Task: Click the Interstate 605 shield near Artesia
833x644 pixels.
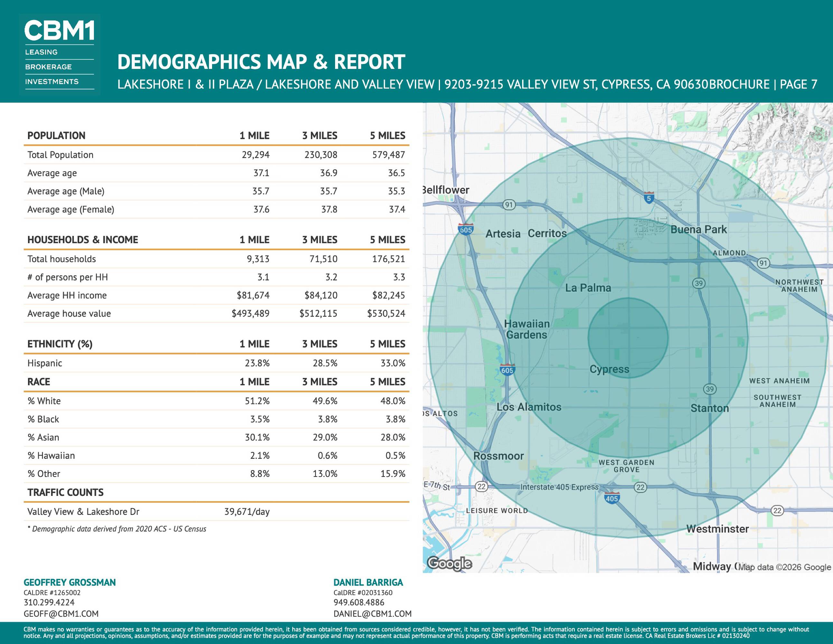Action: click(466, 229)
